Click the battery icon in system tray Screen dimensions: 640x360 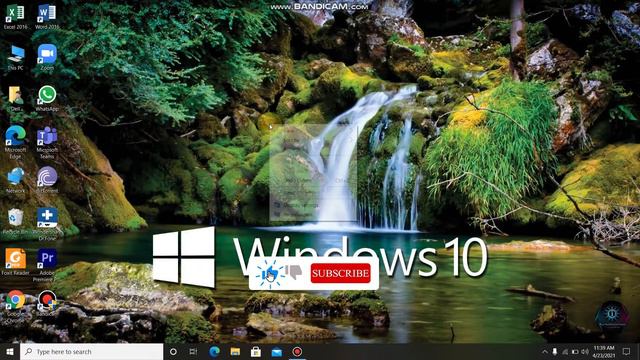[575, 351]
